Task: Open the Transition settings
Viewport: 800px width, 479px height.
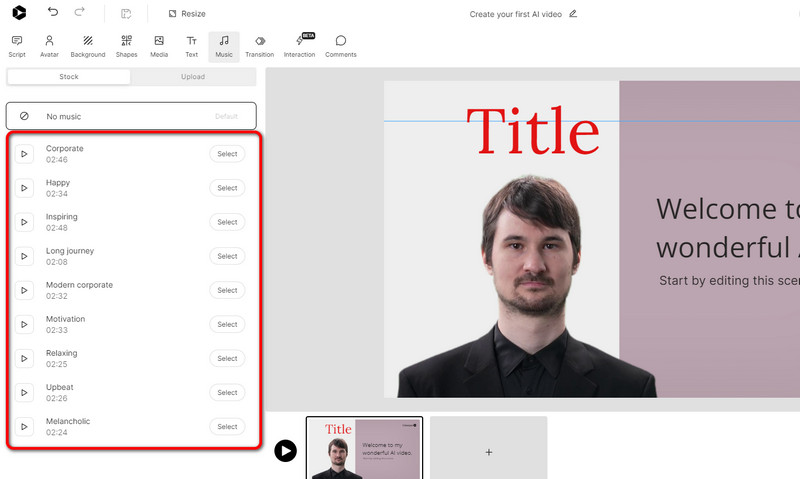Action: click(x=259, y=46)
